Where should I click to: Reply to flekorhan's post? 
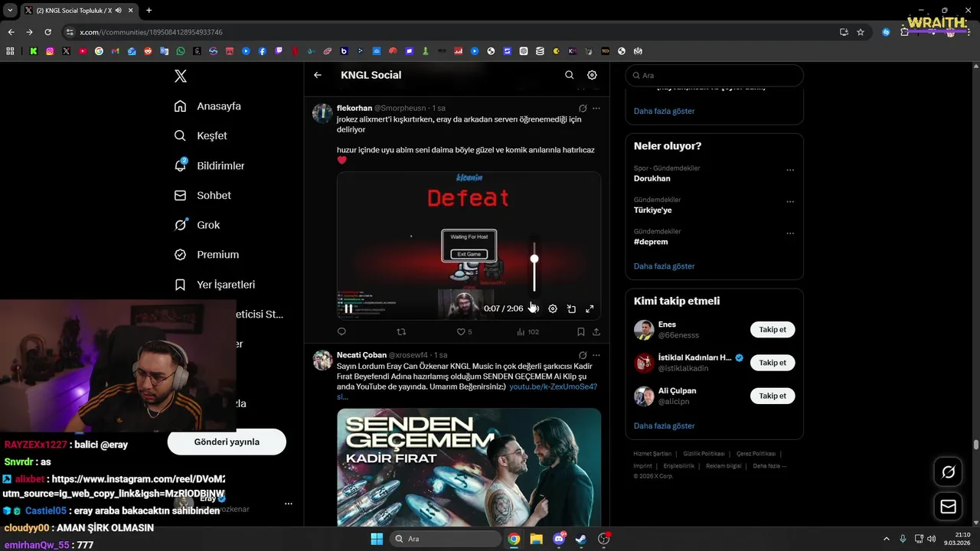341,331
